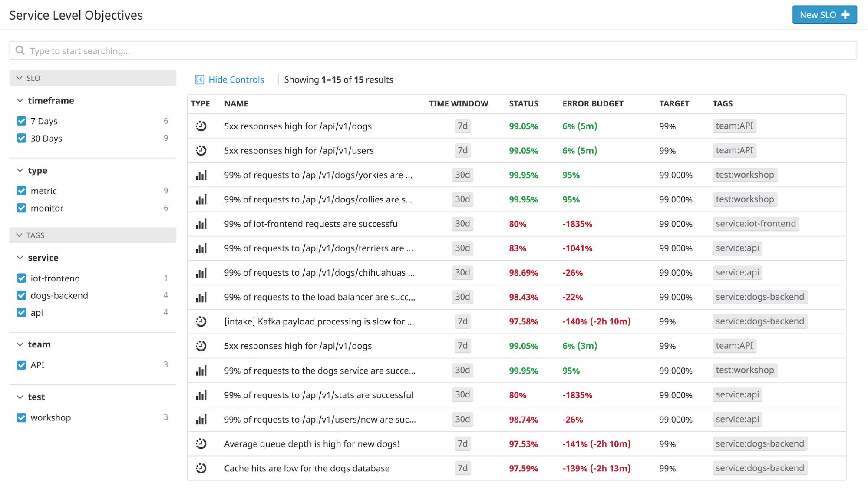Click the metric icon on the /api/v1/stats SLO row

coord(201,395)
